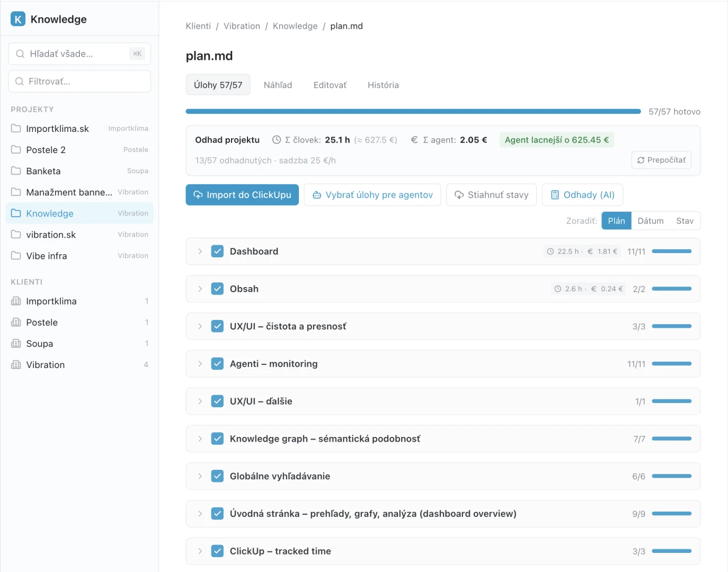Click the euro icon in Dashboard row estimate

(590, 252)
